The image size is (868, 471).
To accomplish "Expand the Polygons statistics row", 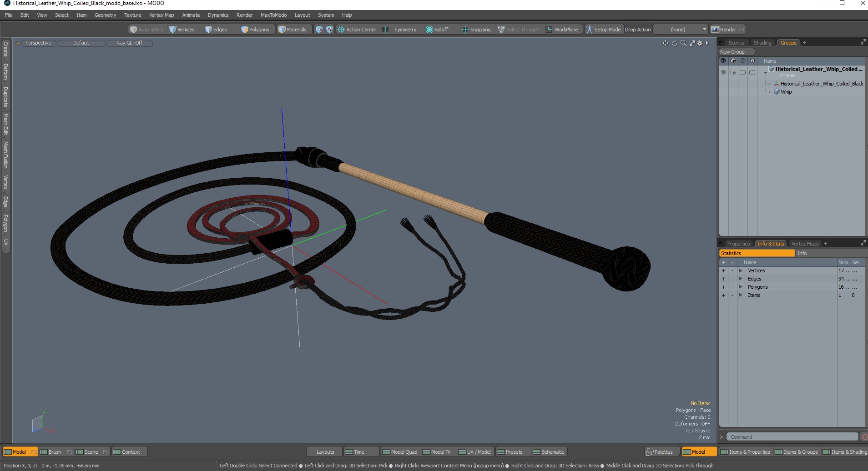I will click(x=741, y=287).
